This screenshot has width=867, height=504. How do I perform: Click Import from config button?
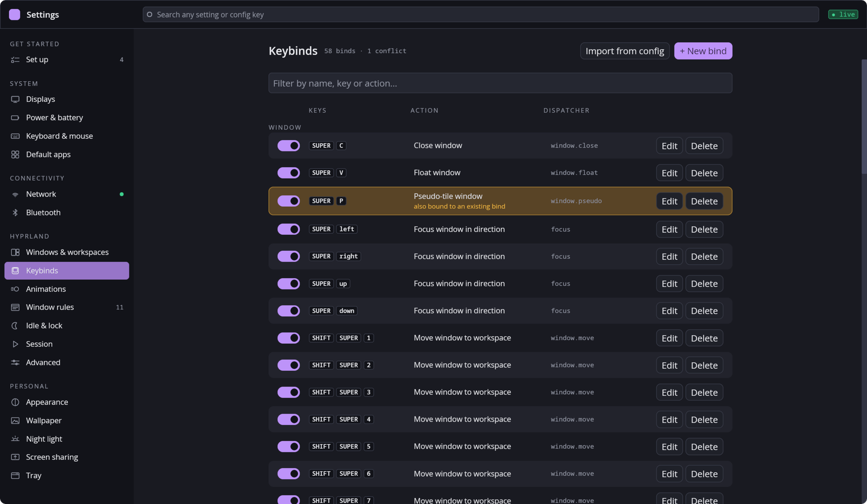(625, 51)
